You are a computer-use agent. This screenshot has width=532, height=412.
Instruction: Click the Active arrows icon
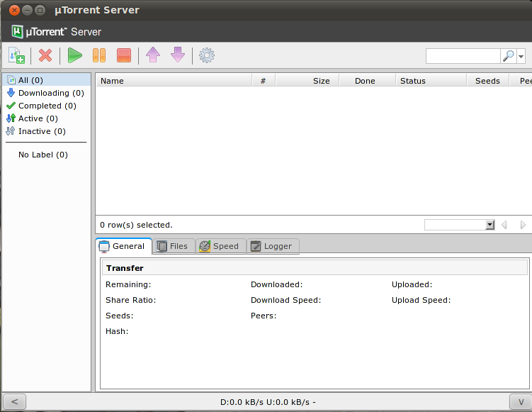click(11, 118)
